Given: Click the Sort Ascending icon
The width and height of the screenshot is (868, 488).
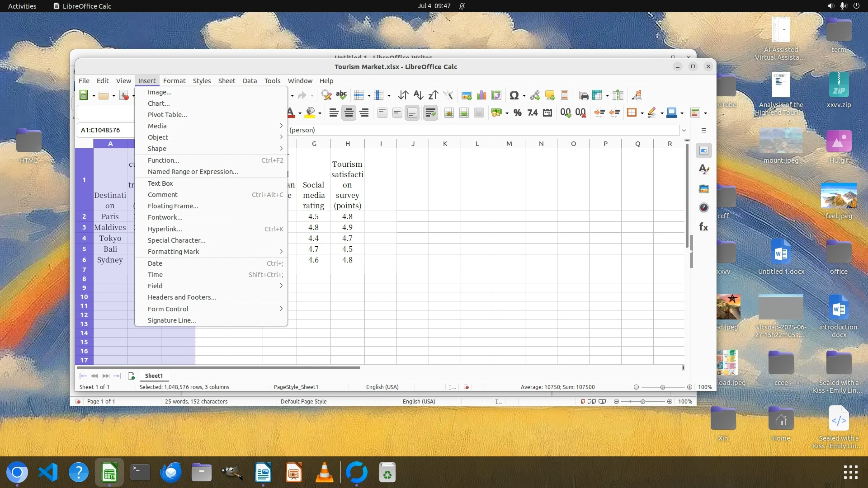Looking at the screenshot, I should pos(418,95).
